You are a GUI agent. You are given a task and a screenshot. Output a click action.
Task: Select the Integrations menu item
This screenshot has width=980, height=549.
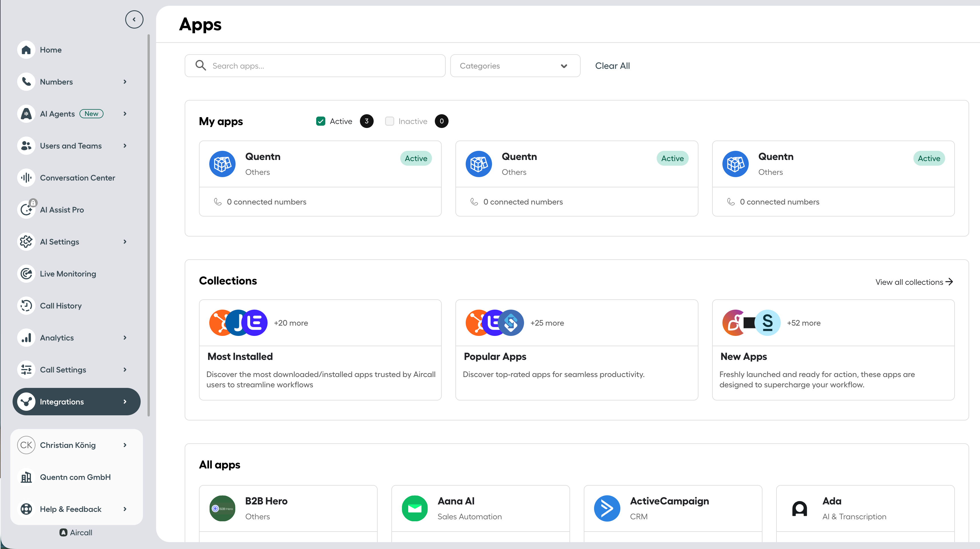pos(76,402)
